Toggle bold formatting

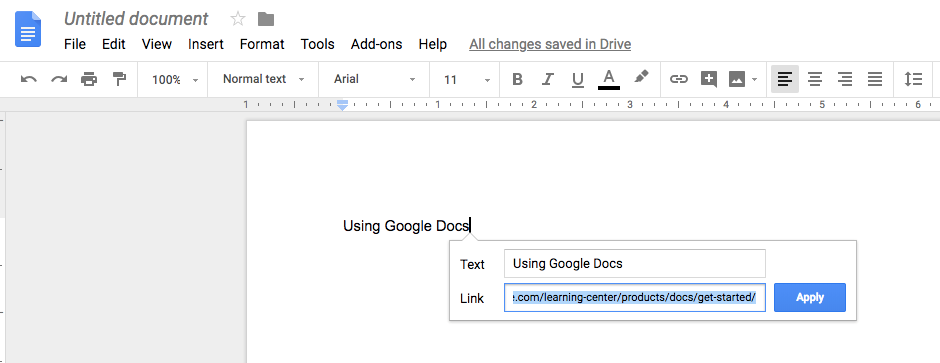coord(518,79)
